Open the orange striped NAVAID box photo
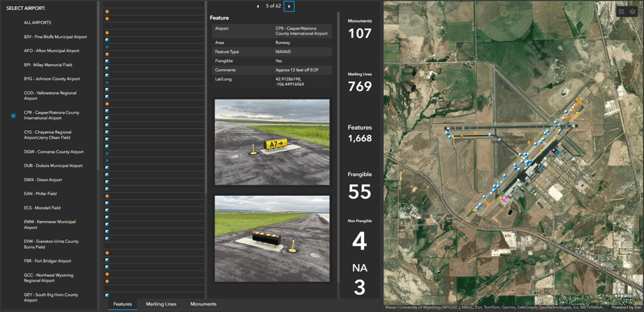Image resolution: width=644 pixels, height=312 pixels. pos(272,239)
